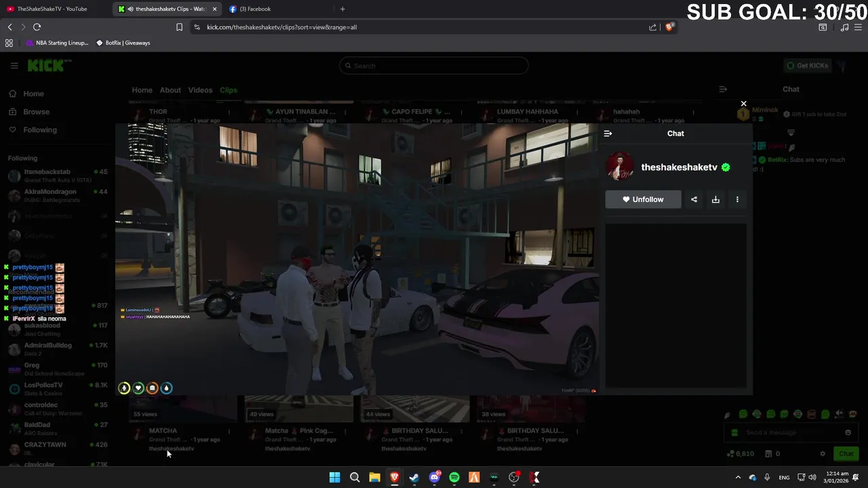This screenshot has height=488, width=868.
Task: Open Discord from the taskbar
Action: point(435,477)
